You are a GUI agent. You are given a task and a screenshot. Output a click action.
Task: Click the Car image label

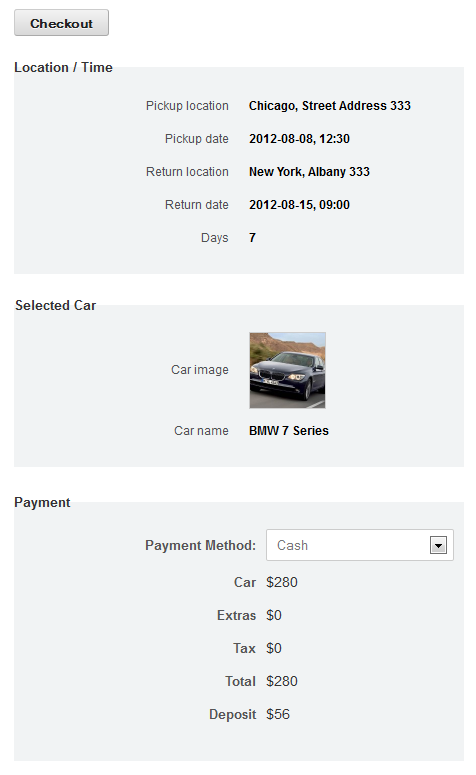[200, 370]
